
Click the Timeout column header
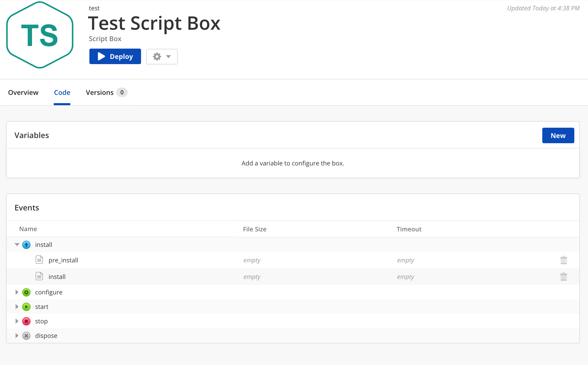[409, 229]
